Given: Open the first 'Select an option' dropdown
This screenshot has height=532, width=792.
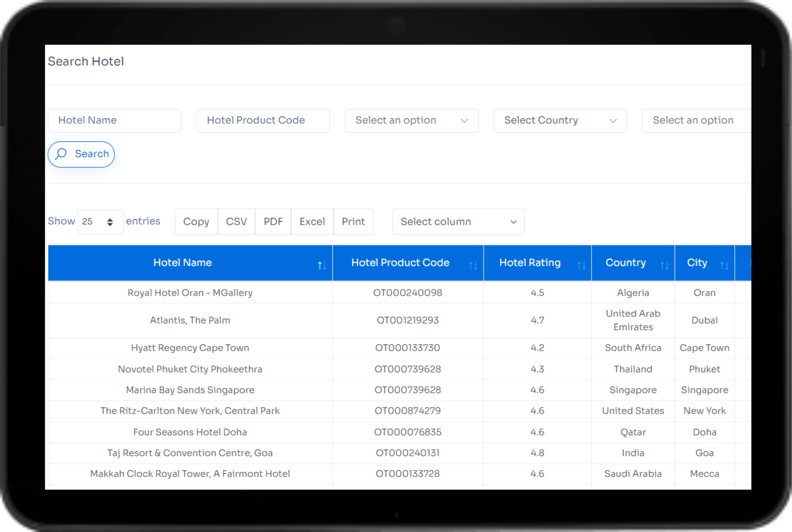Looking at the screenshot, I should [412, 120].
